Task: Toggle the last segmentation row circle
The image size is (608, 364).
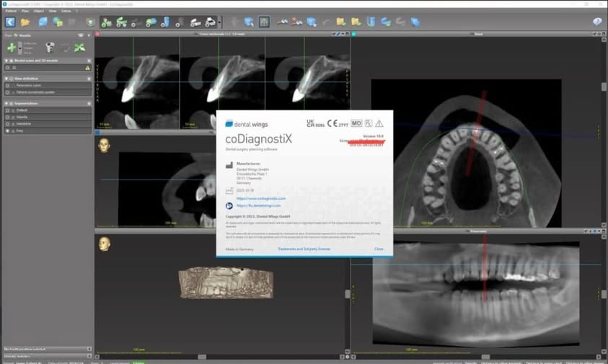Action: [x=7, y=131]
